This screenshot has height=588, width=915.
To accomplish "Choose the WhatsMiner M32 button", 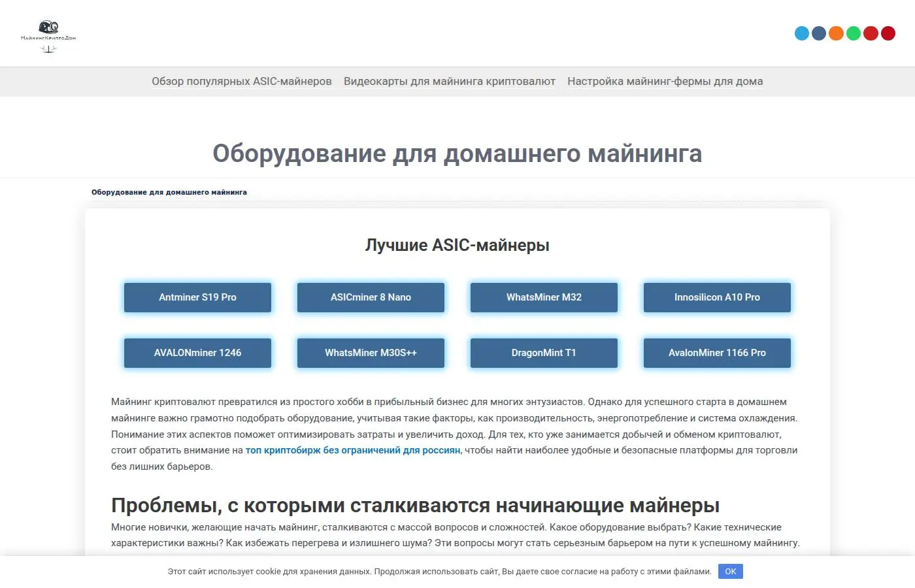I will [544, 297].
